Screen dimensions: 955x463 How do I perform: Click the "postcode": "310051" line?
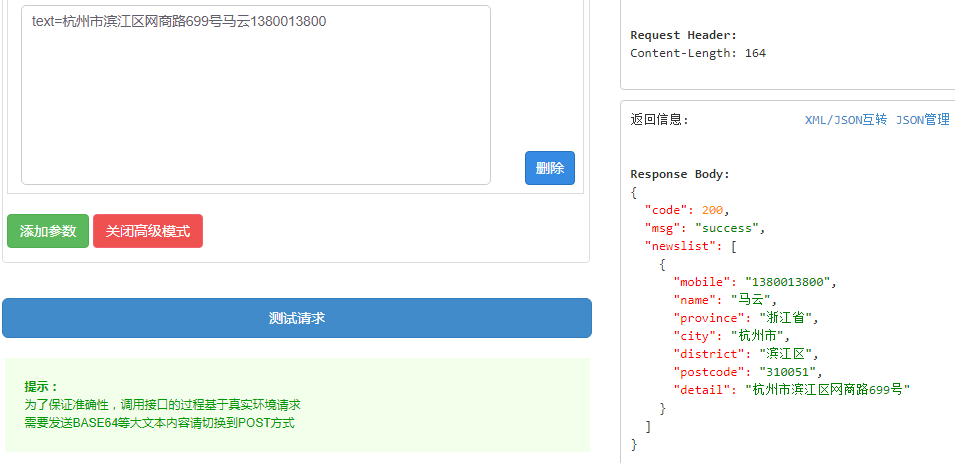pyautogui.click(x=748, y=372)
